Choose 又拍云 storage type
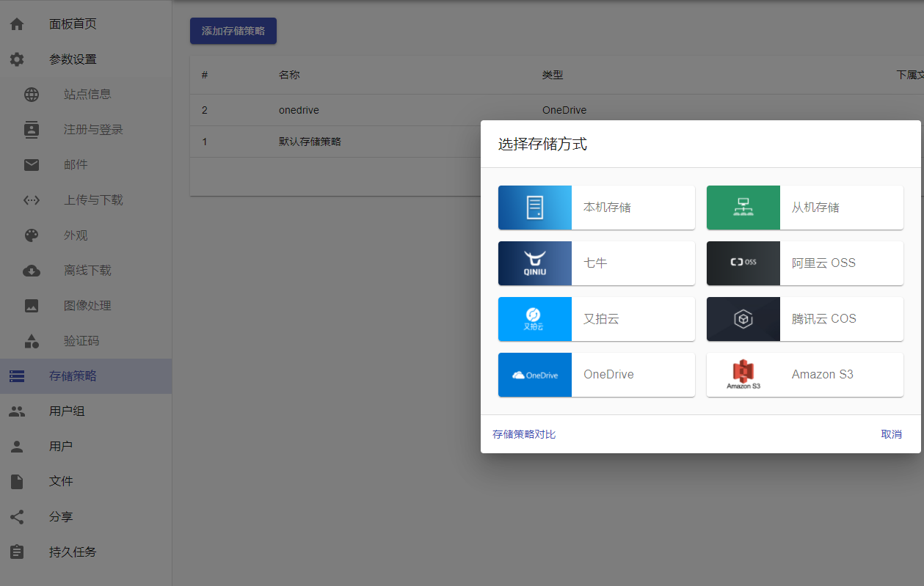 (597, 319)
